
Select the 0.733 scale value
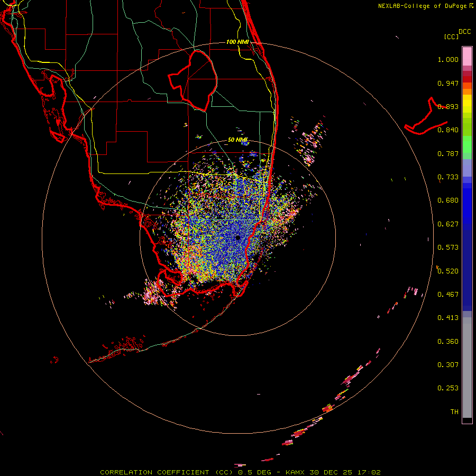tap(448, 177)
